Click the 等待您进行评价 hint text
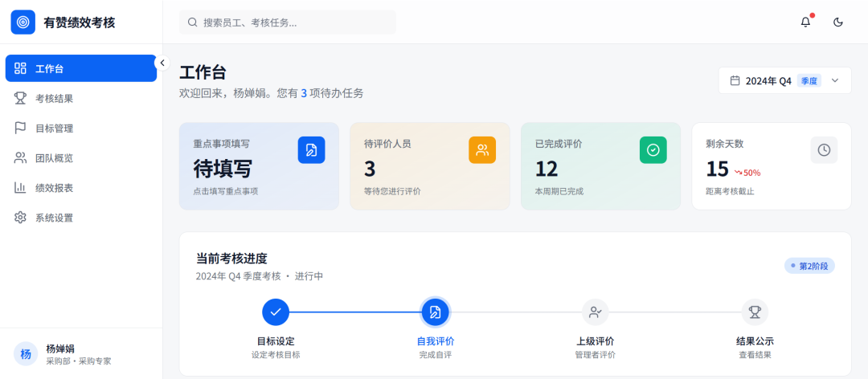This screenshot has height=379, width=868. coord(392,191)
